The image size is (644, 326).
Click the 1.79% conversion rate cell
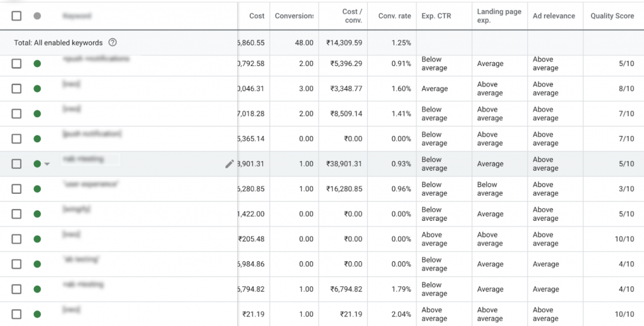[x=401, y=289]
